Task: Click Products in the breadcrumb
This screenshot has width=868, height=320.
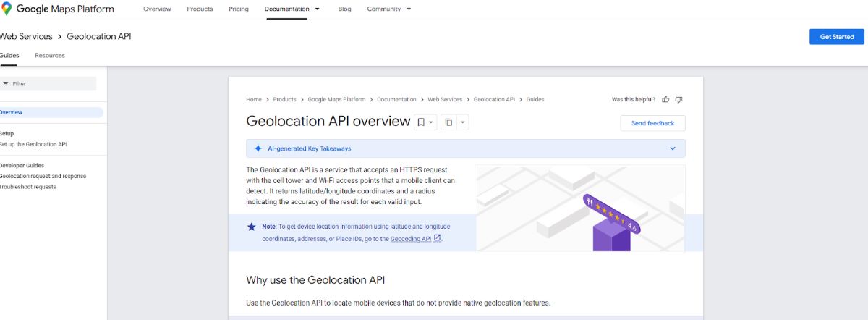Action: pos(285,99)
